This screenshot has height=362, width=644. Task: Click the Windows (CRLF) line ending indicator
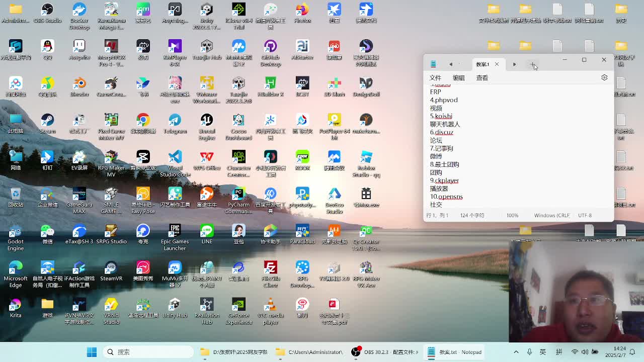pos(552,215)
